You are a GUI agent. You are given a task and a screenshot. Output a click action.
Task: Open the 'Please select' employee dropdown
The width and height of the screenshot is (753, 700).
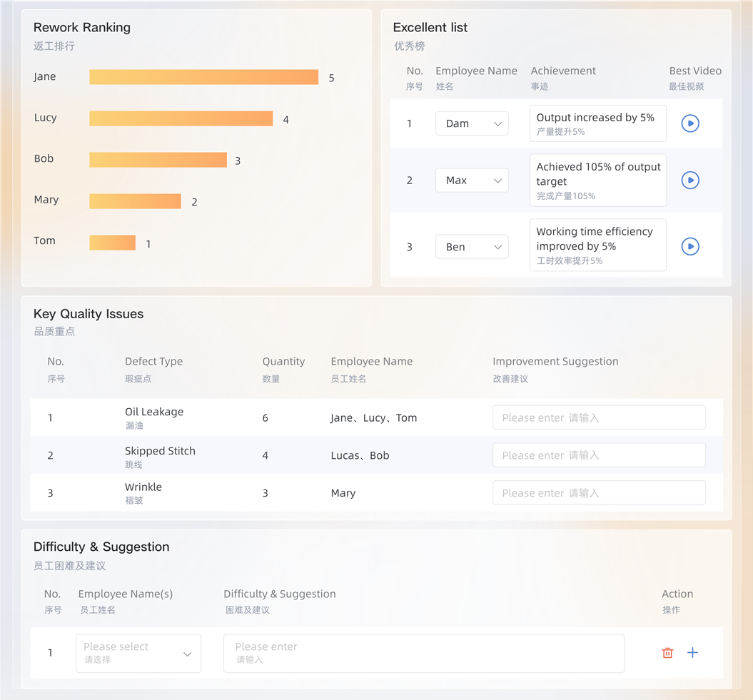pos(138,653)
